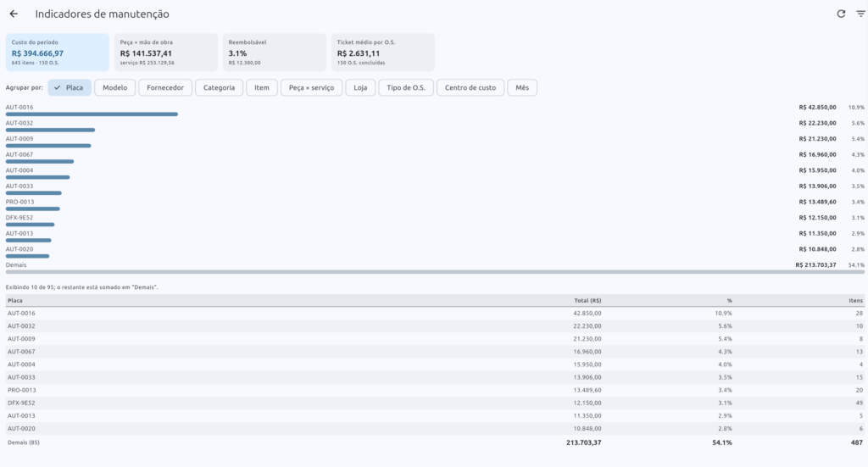
Task: Select AUT-0020 in the table
Action: click(435, 428)
